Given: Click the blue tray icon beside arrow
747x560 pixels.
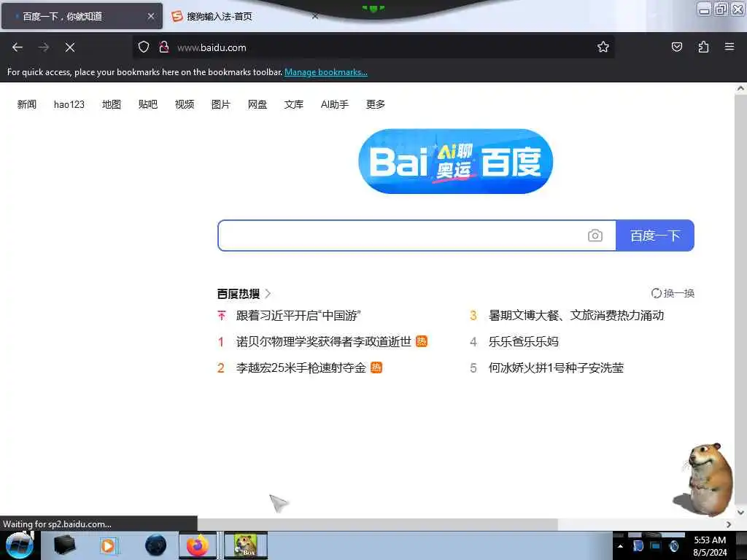Looking at the screenshot, I should (638, 546).
